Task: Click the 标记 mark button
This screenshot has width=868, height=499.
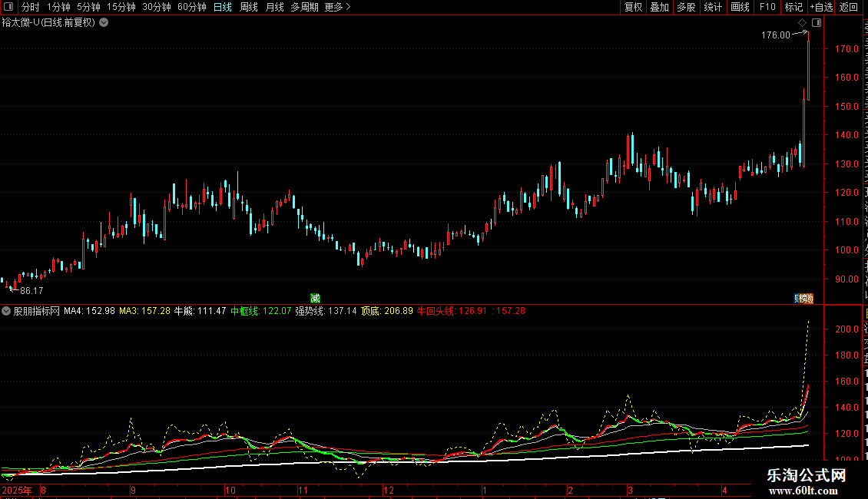Action: click(x=793, y=7)
